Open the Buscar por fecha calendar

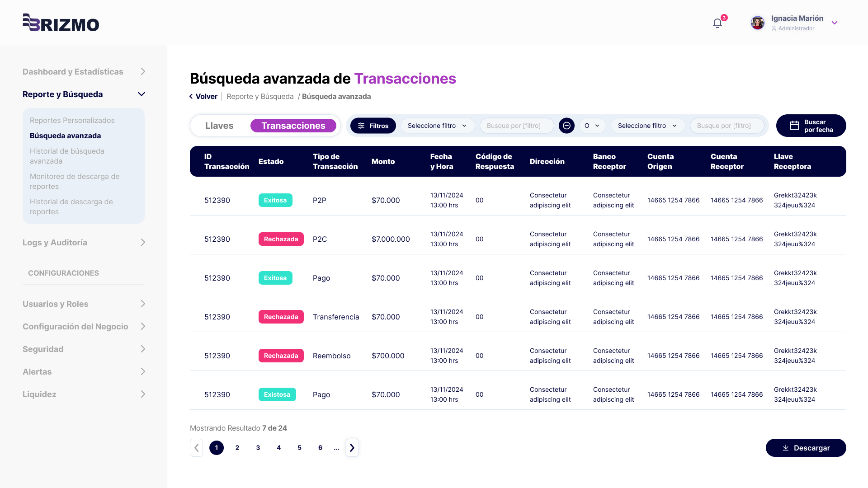tap(811, 126)
